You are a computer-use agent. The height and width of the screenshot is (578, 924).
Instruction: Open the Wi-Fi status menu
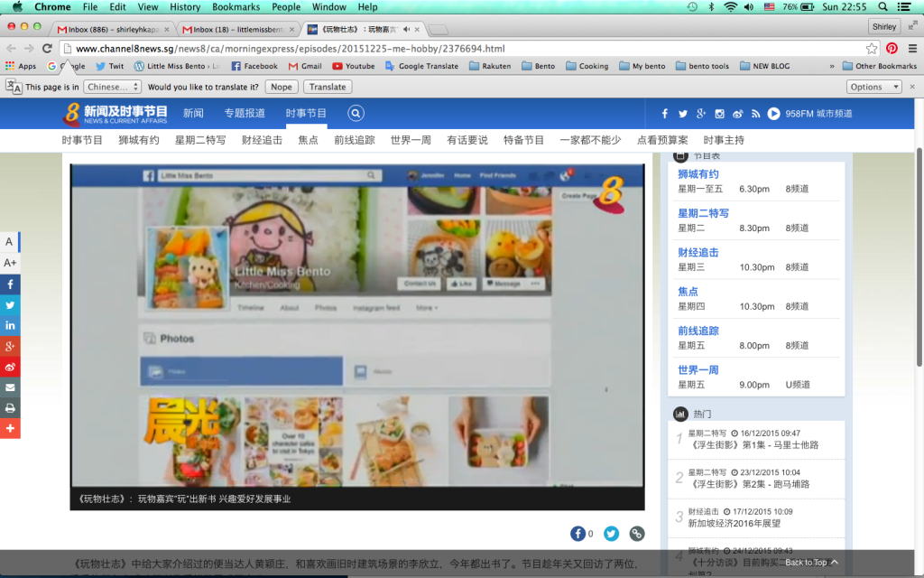(730, 6)
